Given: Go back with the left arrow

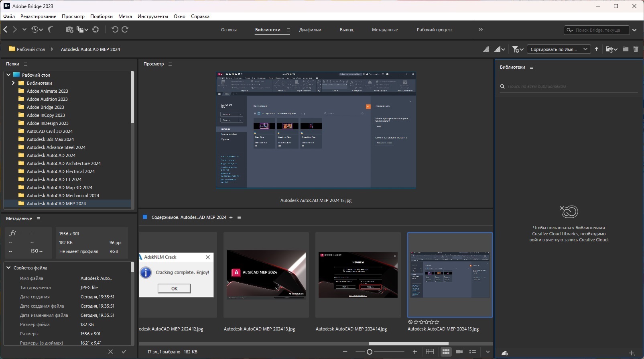Looking at the screenshot, I should coord(6,29).
